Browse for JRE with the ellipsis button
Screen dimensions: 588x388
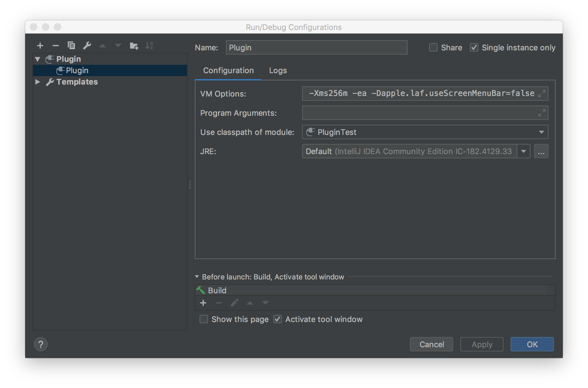tap(541, 151)
